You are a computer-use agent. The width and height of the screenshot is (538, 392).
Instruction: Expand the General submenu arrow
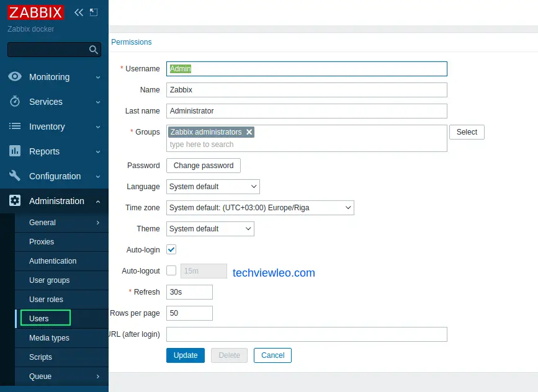(98, 223)
